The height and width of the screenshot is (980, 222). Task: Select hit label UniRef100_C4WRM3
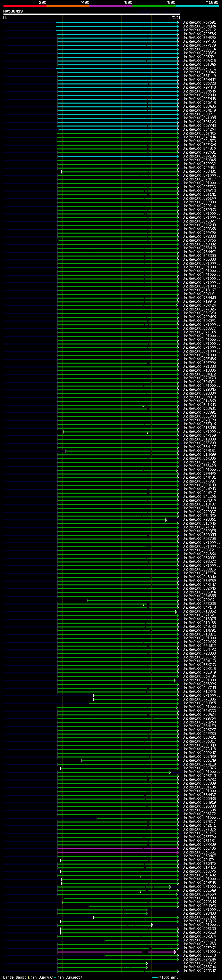click(x=199, y=489)
